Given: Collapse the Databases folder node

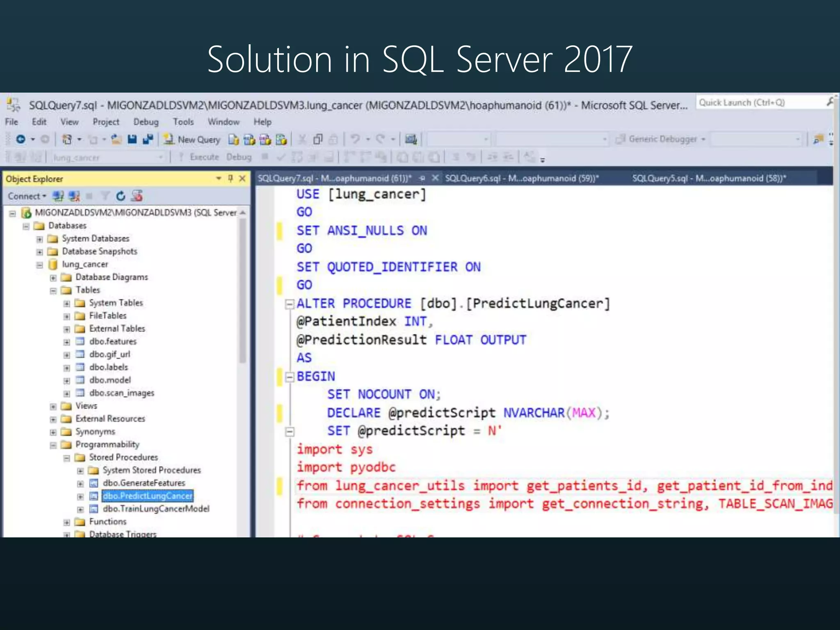Looking at the screenshot, I should pyautogui.click(x=26, y=226).
